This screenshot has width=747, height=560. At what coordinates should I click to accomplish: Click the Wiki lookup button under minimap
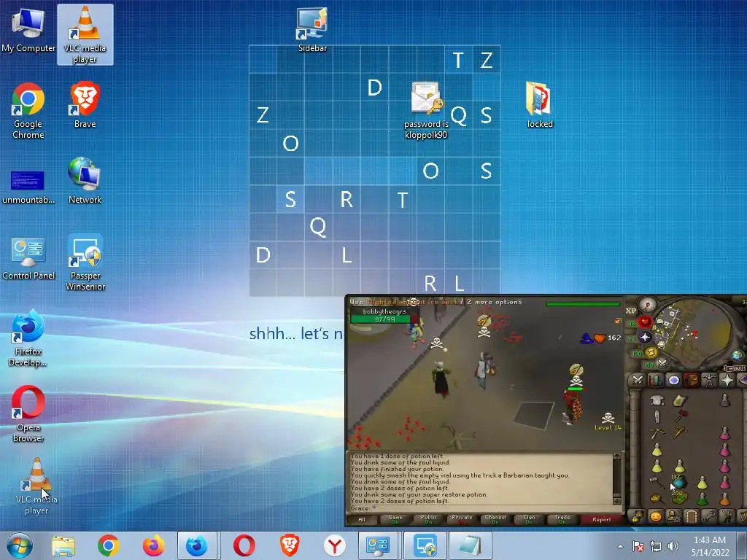(734, 367)
